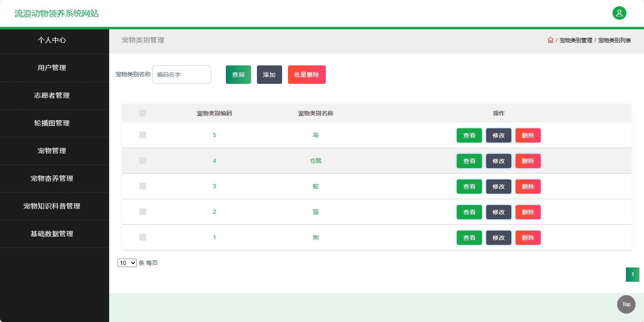
Task: Expand the 基础数据管理 sidebar menu
Action: pos(55,234)
